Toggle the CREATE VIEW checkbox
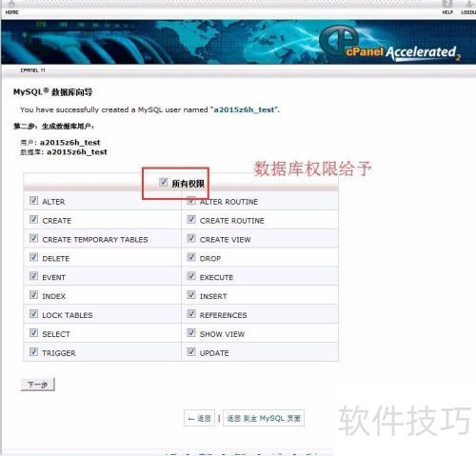This screenshot has width=476, height=456. tap(191, 238)
